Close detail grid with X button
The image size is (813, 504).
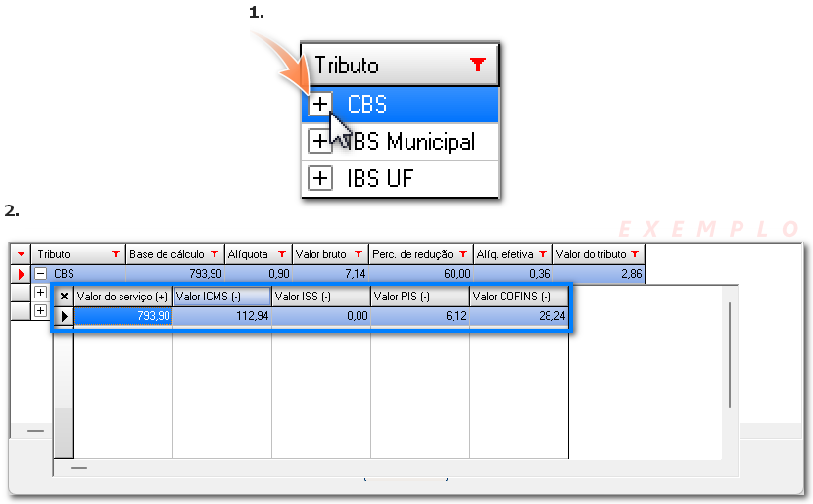pyautogui.click(x=64, y=297)
